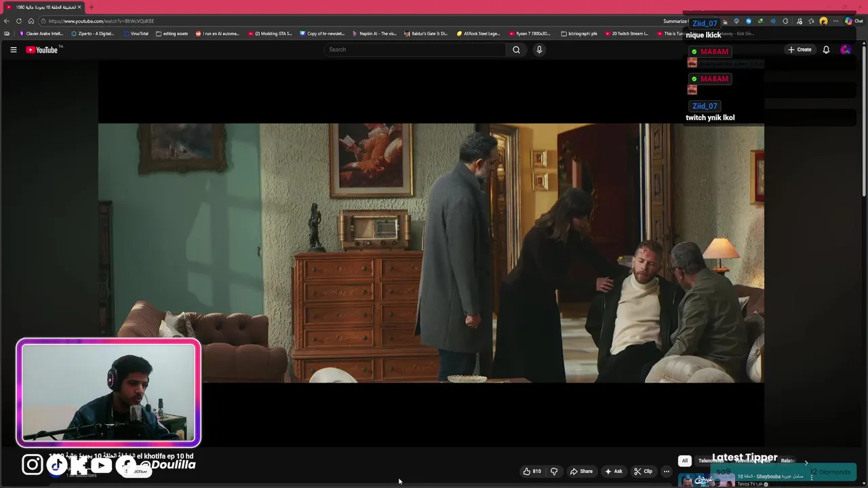Open options menu for Ghaybouba video
868x488 pixels.
[811, 477]
